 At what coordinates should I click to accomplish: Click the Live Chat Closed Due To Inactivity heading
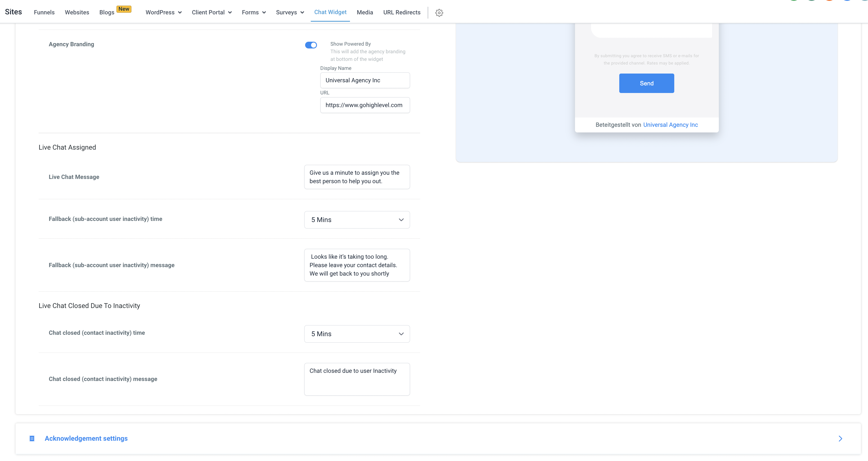pyautogui.click(x=89, y=305)
